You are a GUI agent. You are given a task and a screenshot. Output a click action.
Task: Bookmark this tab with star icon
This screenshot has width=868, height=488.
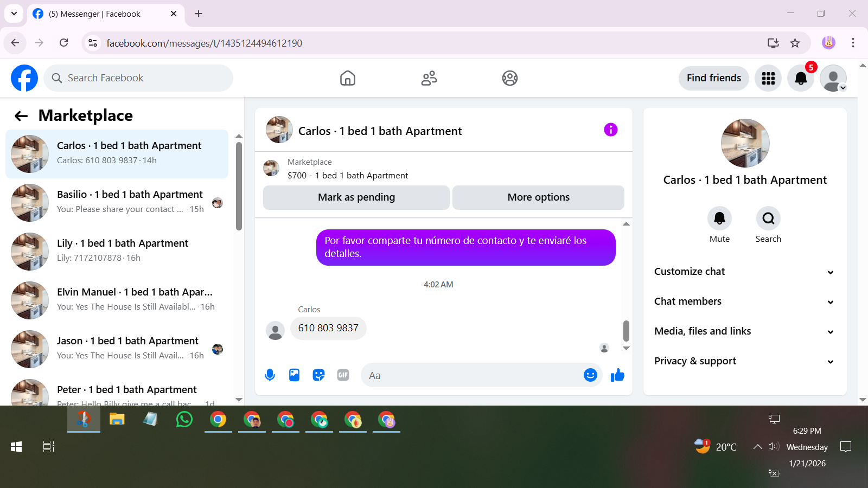pyautogui.click(x=795, y=43)
